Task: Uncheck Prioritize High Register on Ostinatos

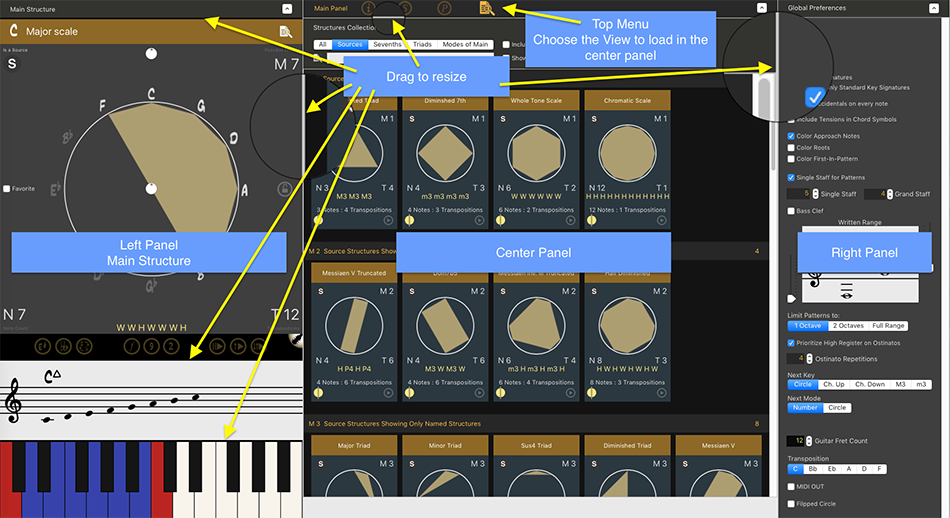Action: 791,343
